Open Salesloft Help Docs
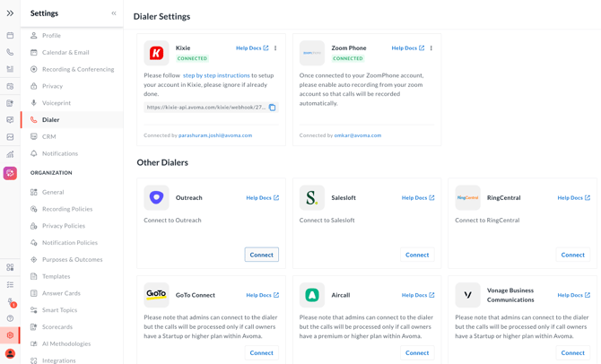The image size is (601, 364). [x=418, y=198]
